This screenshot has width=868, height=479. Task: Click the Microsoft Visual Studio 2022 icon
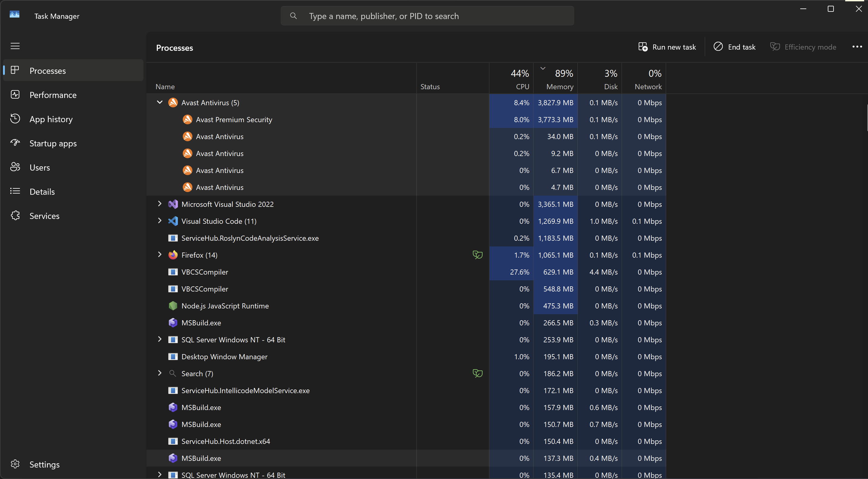pyautogui.click(x=173, y=204)
